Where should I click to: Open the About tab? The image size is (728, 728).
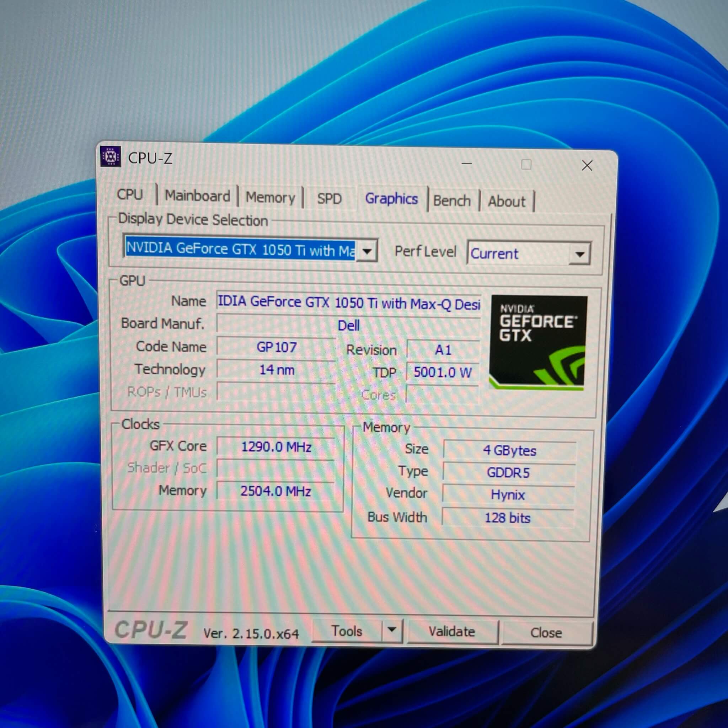[x=507, y=202]
